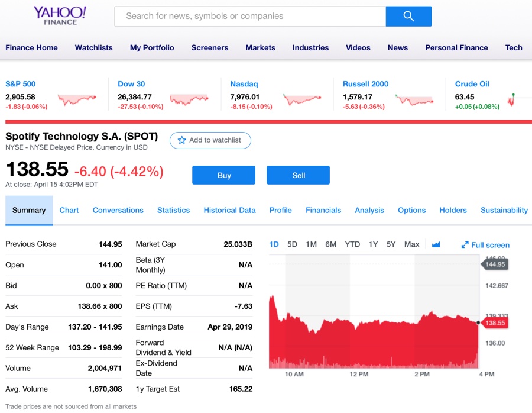532x413 pixels.
Task: Click the 144.95 previous close chart label
Action: click(495, 264)
